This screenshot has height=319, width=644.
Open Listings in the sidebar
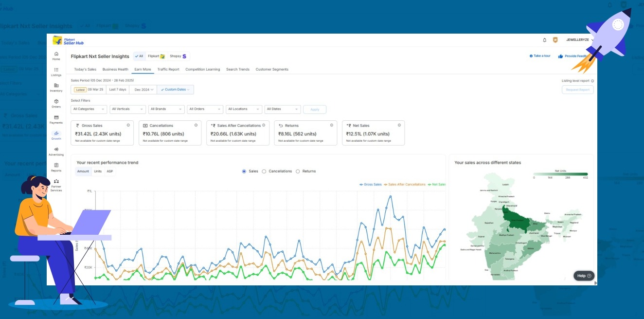(x=56, y=72)
